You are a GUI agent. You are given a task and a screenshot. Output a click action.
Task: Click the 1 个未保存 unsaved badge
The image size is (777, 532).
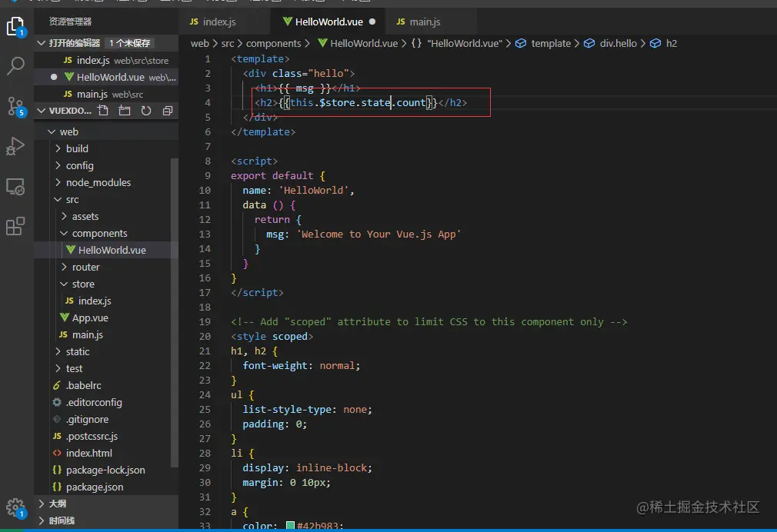tap(130, 43)
